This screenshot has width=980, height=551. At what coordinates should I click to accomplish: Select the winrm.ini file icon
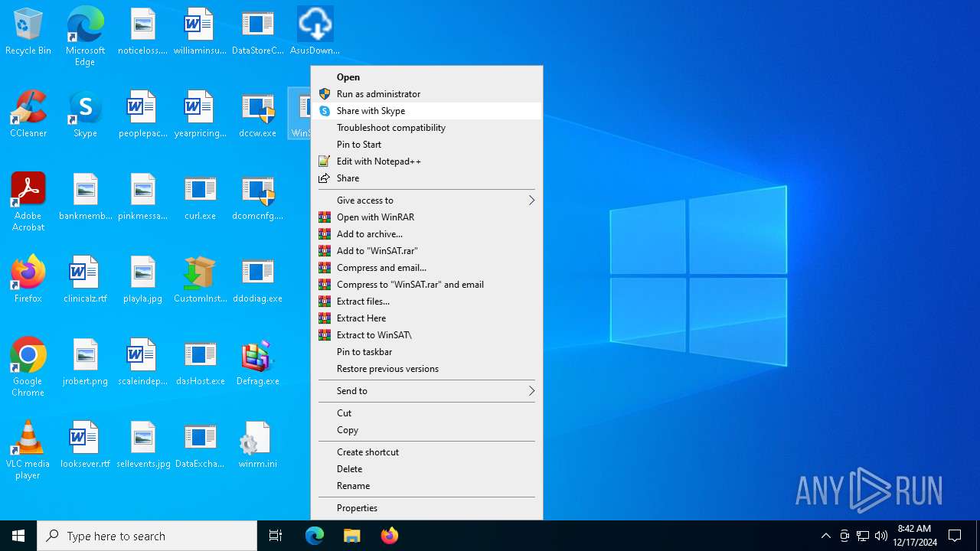257,445
